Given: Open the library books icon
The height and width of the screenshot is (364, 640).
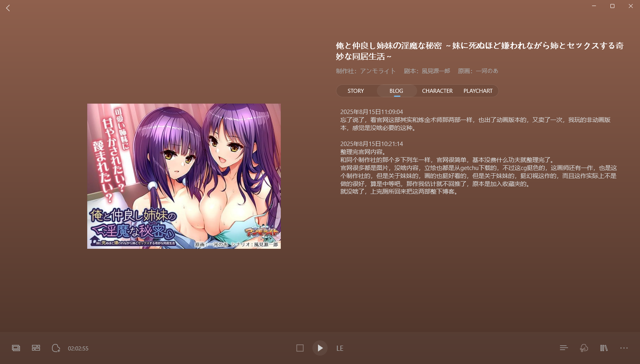Looking at the screenshot, I should point(604,348).
